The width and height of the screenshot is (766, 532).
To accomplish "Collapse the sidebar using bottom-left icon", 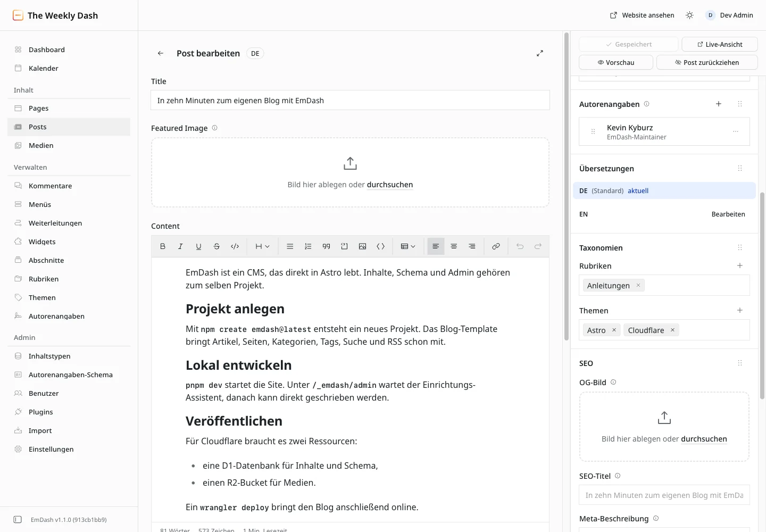I will tap(18, 519).
